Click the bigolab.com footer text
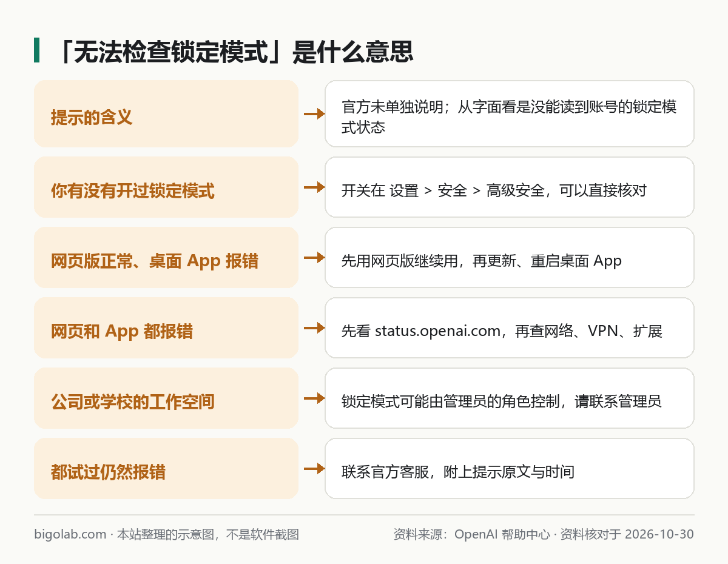Viewport: 728px width, 564px height. 167,534
